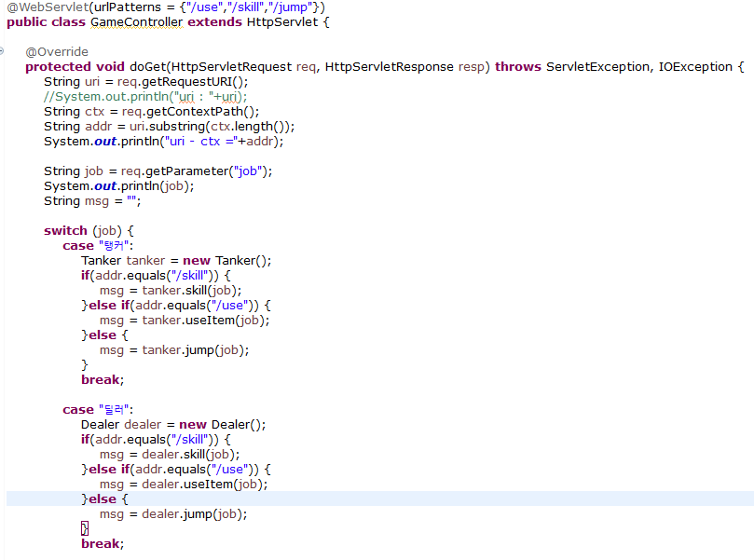Click ServletException in the throws clause
The image size is (754, 560).
click(597, 67)
